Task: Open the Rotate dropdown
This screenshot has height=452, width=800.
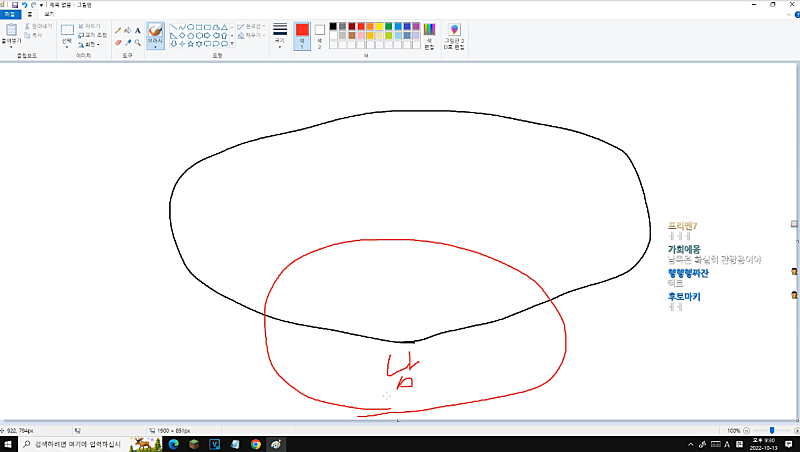Action: tap(89, 44)
